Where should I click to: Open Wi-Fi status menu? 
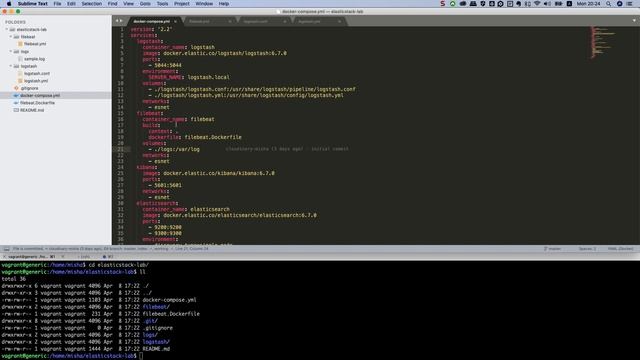point(537,4)
